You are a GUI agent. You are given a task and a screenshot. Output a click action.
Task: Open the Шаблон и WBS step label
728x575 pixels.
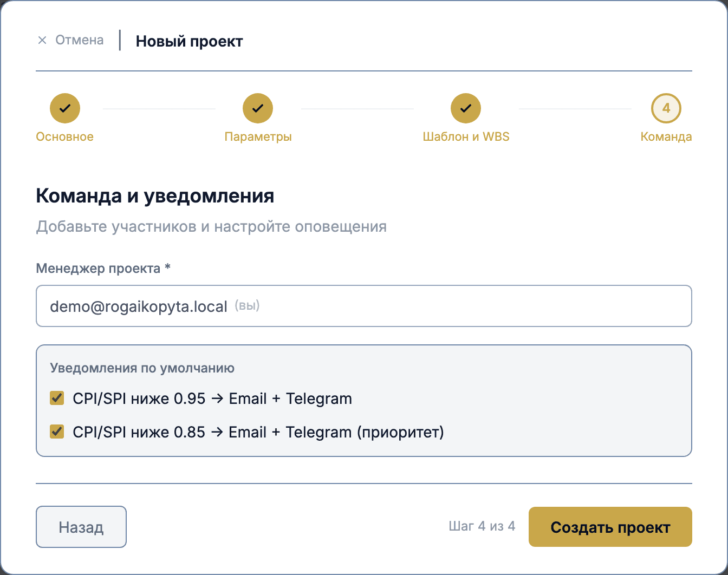pos(466,136)
